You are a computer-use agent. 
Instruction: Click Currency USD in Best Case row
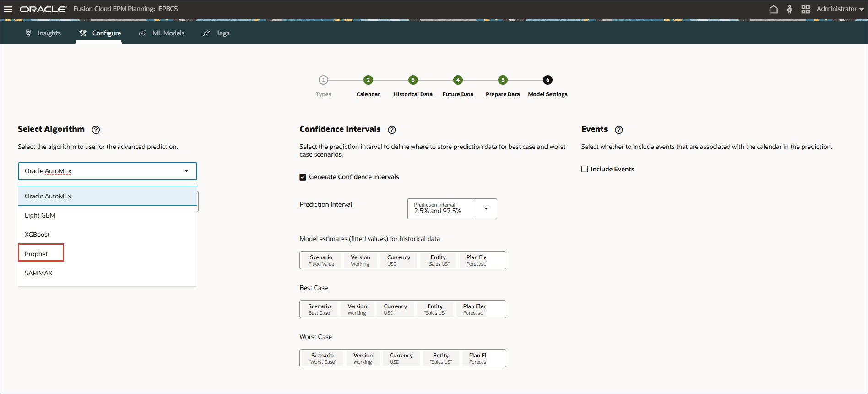pos(395,309)
